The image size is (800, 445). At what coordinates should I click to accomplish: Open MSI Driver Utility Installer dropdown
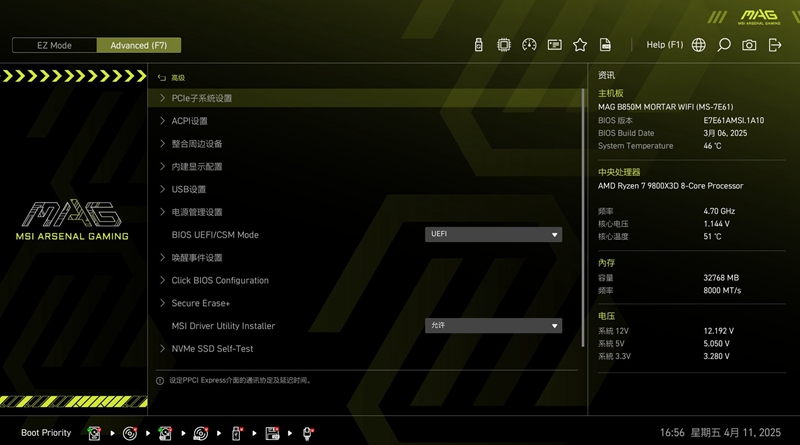pyautogui.click(x=494, y=326)
